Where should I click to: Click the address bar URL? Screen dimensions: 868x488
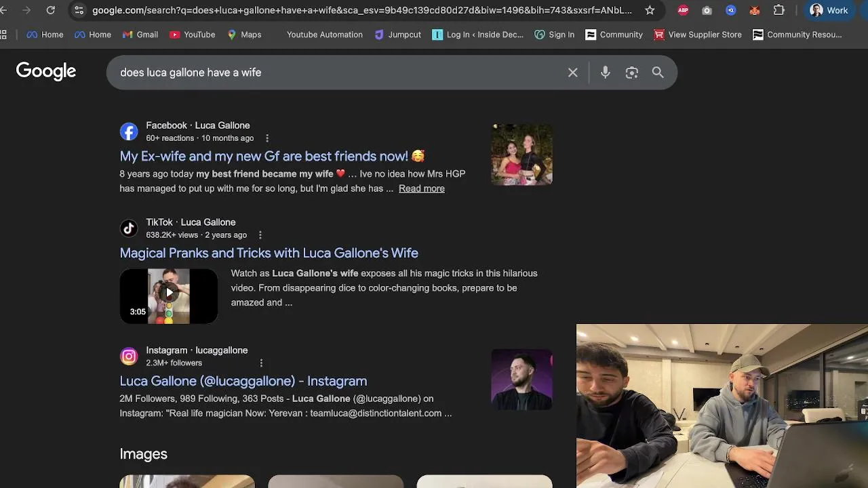(362, 10)
